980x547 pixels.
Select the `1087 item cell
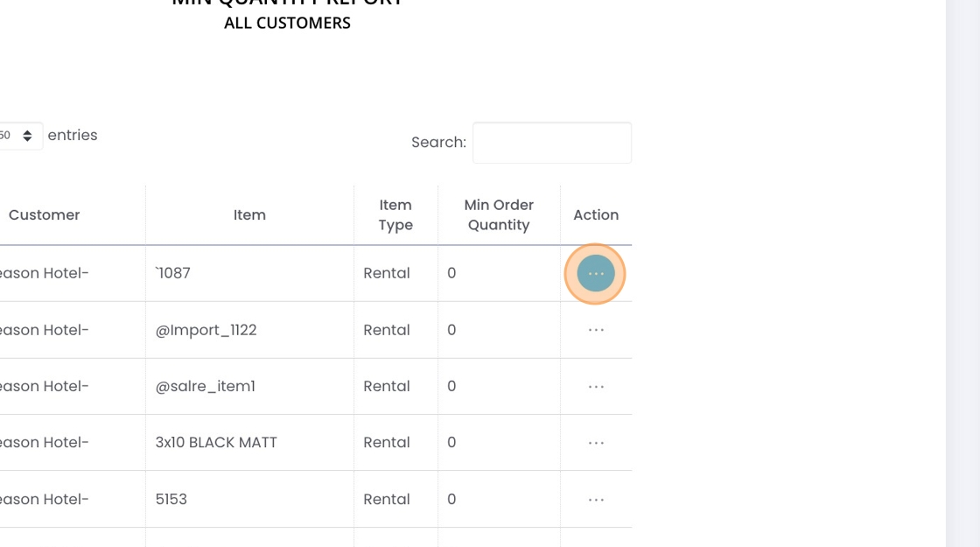173,273
